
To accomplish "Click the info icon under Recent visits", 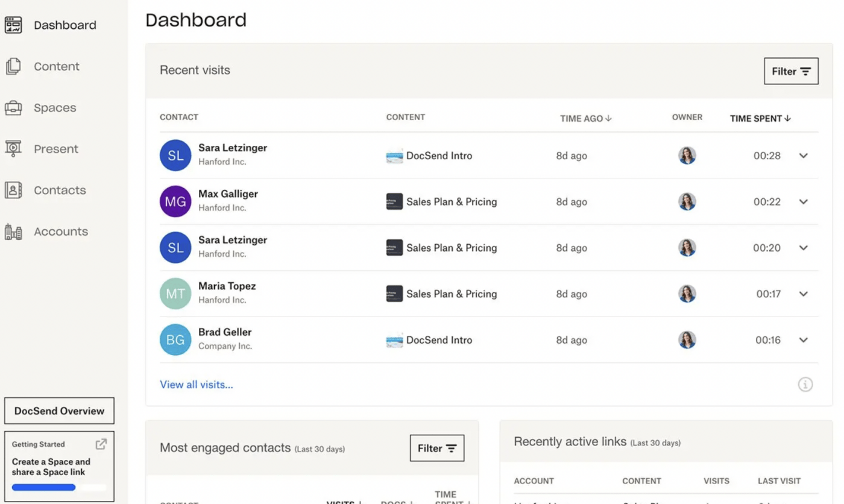I will tap(805, 385).
